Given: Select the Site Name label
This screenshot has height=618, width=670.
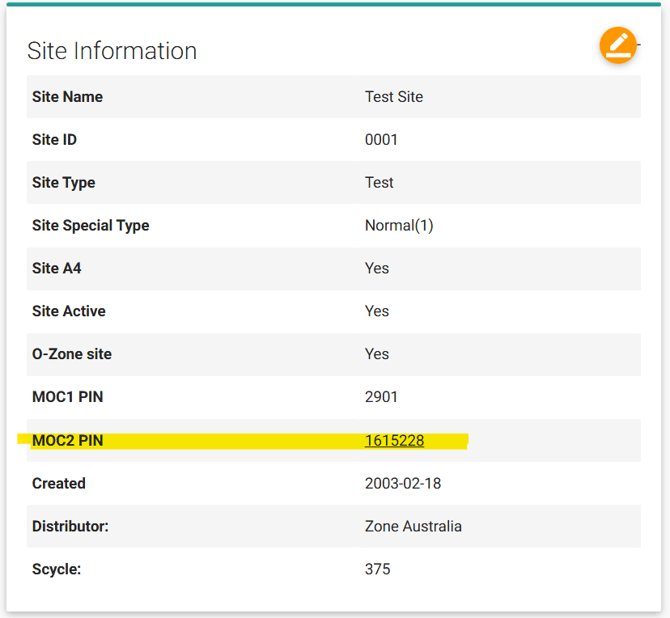Looking at the screenshot, I should (67, 97).
